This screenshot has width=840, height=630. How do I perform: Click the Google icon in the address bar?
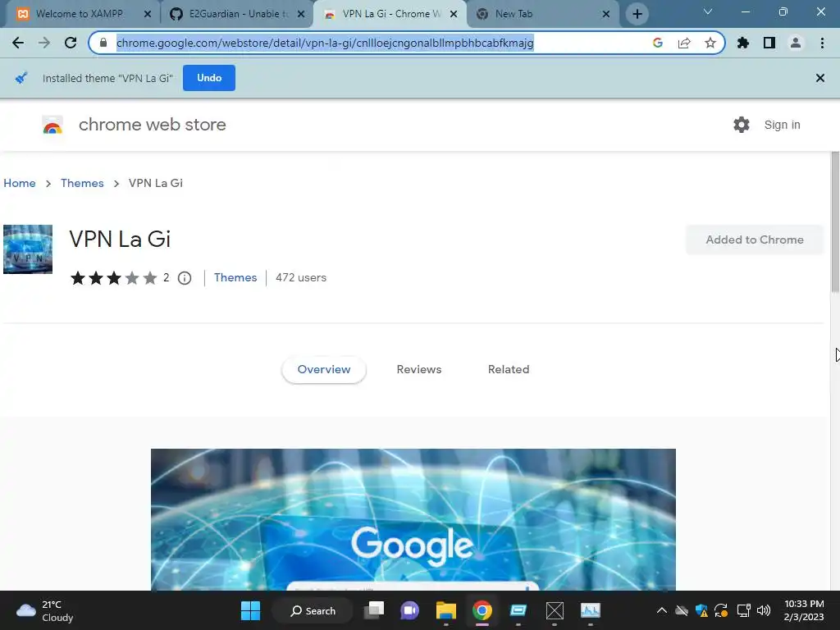658,43
